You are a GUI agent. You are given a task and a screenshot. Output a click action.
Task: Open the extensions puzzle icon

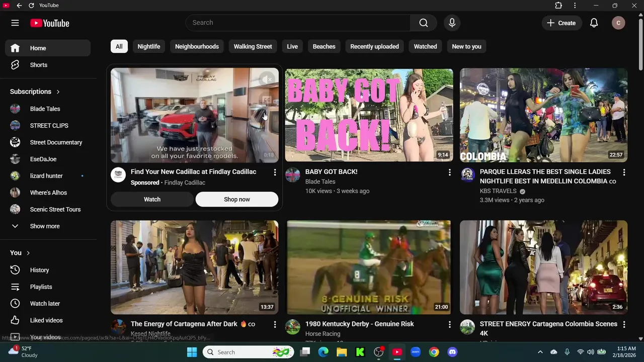click(x=558, y=6)
